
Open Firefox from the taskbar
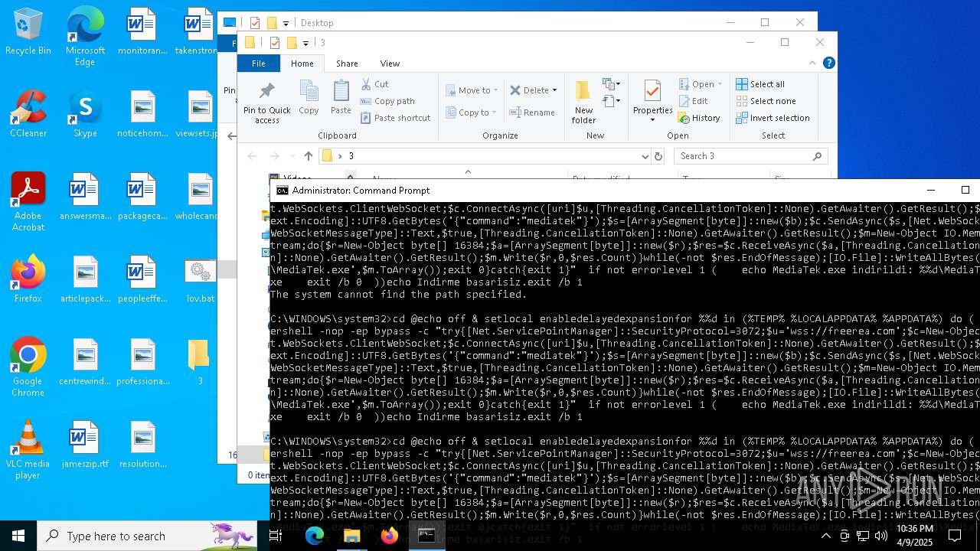pos(389,536)
